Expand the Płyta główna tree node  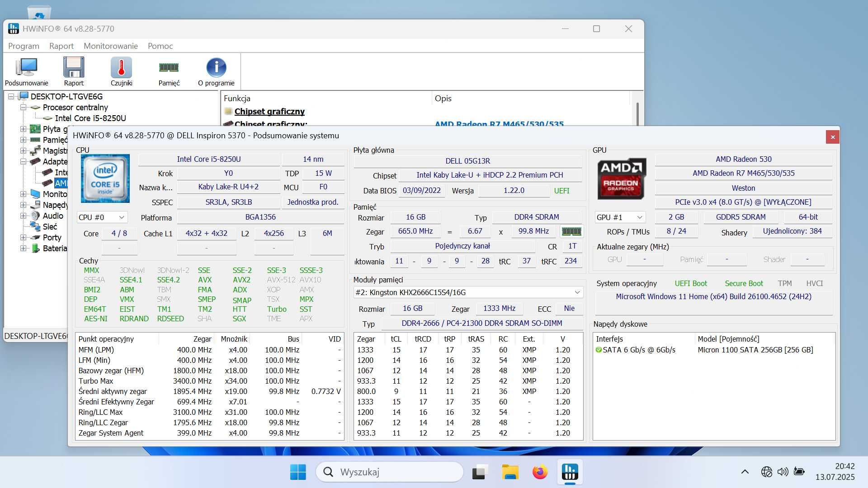point(23,129)
